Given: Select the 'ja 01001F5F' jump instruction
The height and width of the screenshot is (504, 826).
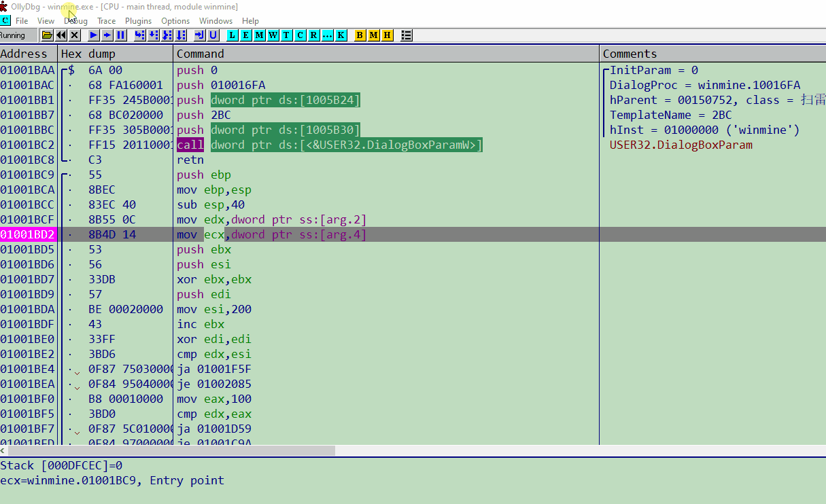Looking at the screenshot, I should coord(214,369).
